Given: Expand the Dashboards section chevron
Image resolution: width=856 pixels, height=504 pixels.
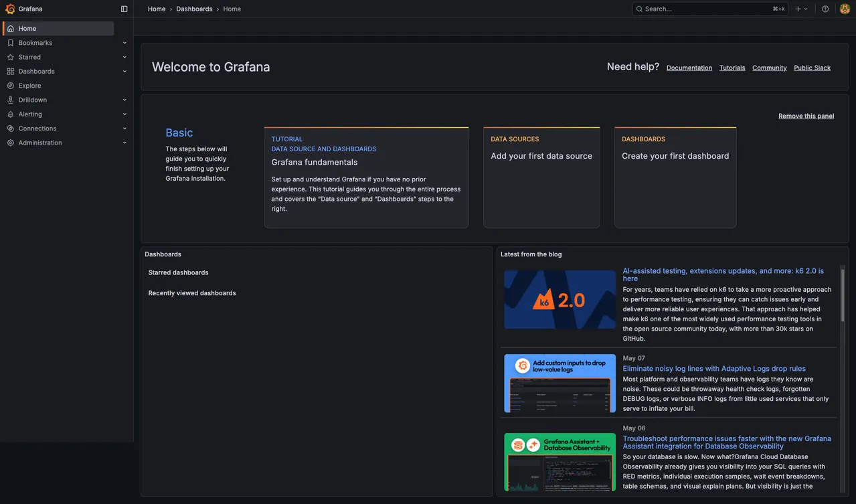Looking at the screenshot, I should click(124, 72).
